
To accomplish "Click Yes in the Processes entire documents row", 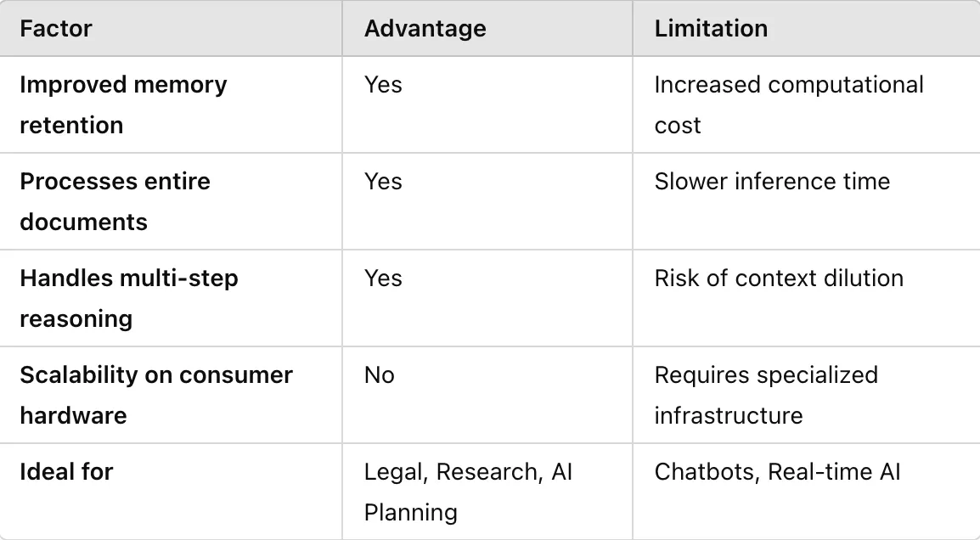I will (x=383, y=181).
